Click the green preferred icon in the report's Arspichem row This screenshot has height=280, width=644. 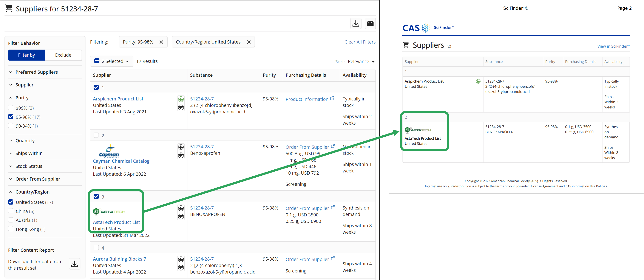coord(478,81)
